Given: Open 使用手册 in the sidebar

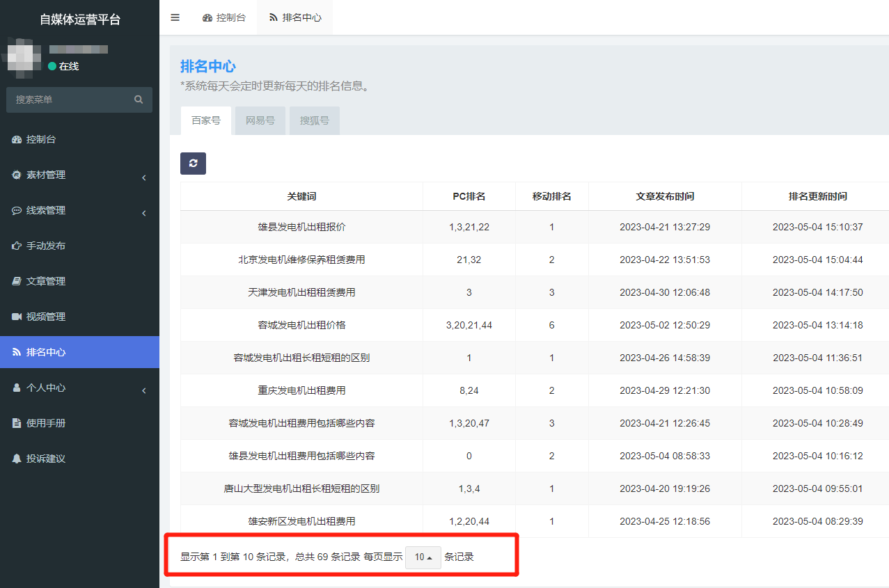Looking at the screenshot, I should point(46,423).
